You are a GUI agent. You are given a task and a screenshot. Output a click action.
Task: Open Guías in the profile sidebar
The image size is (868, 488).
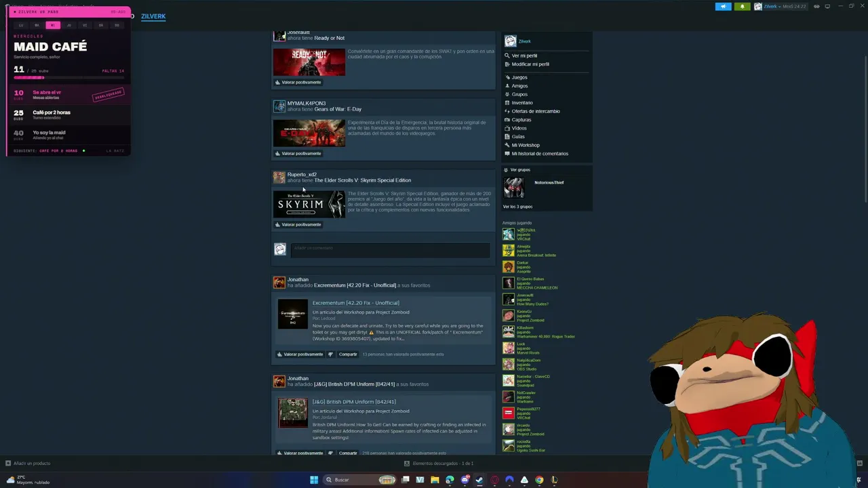(518, 137)
